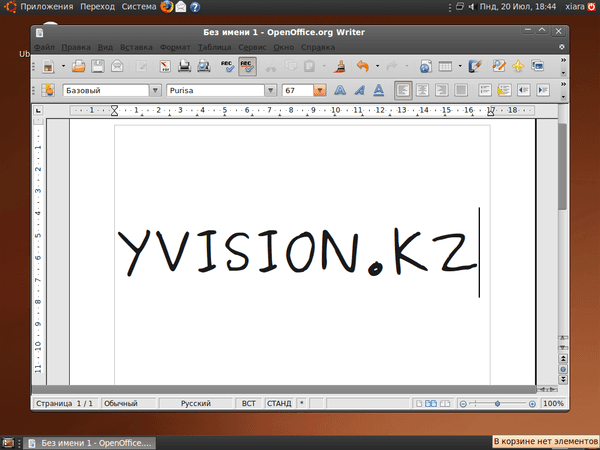
Task: Click the Format Paintbrush icon
Action: [x=339, y=66]
